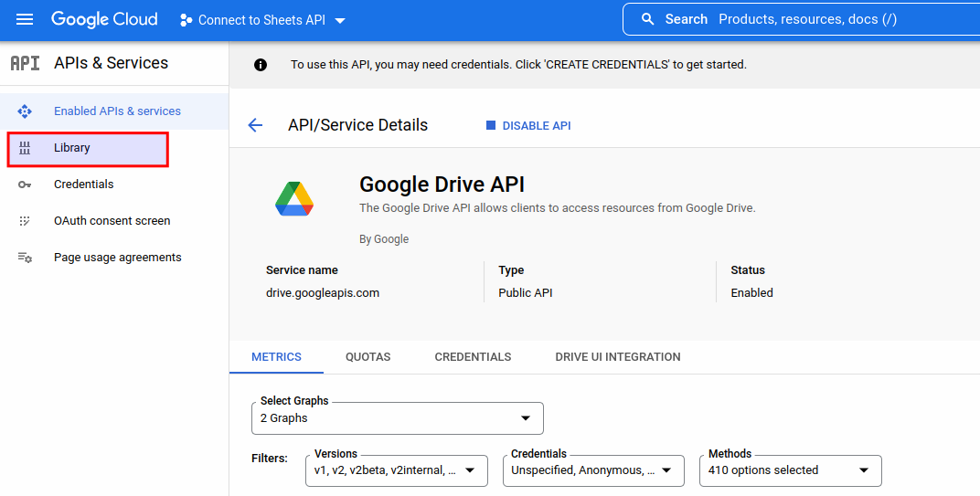This screenshot has height=496, width=980.
Task: Go to Enabled APIs & services
Action: coord(114,111)
